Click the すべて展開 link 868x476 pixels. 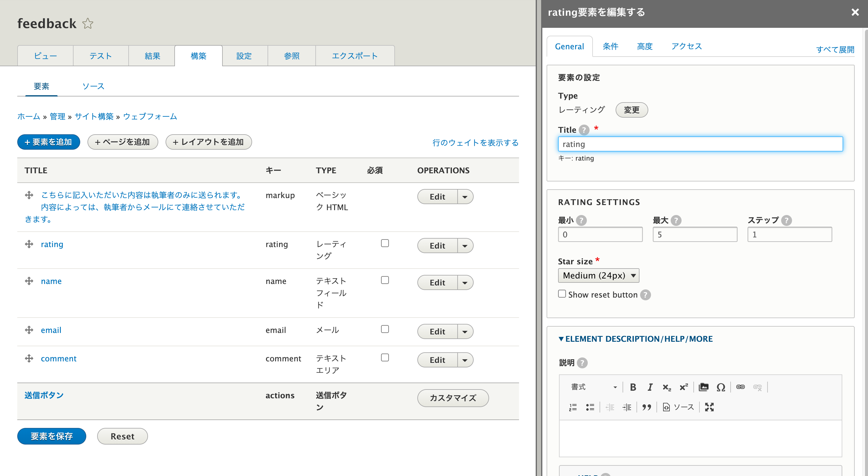835,50
